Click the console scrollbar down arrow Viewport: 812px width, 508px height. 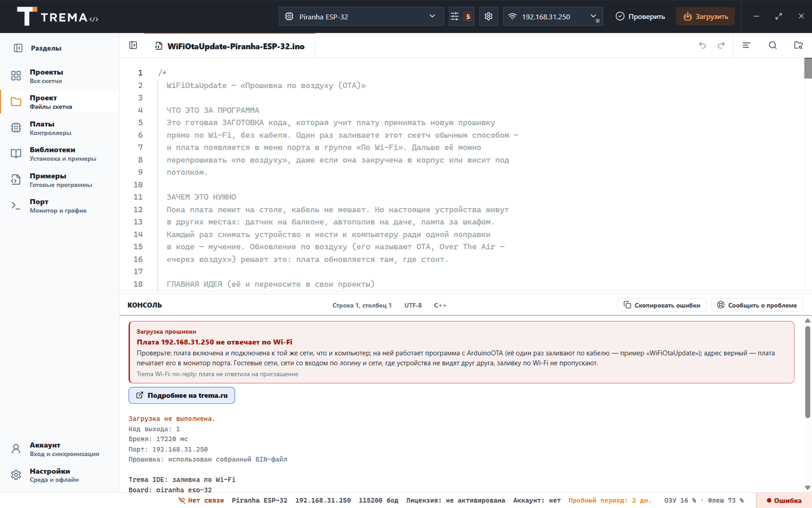point(807,488)
